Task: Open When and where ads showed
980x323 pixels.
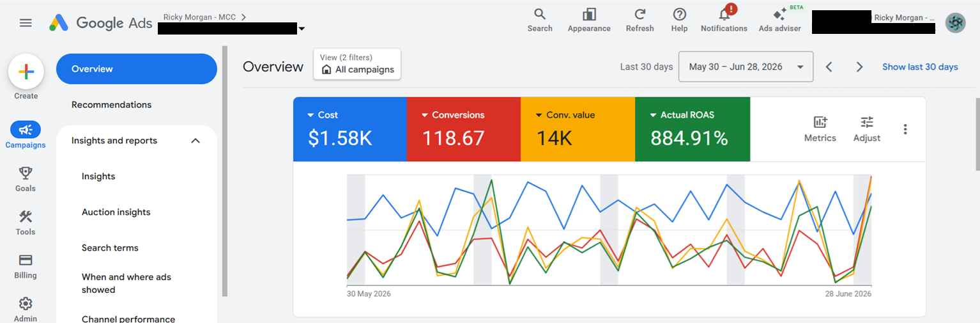Action: click(x=126, y=283)
